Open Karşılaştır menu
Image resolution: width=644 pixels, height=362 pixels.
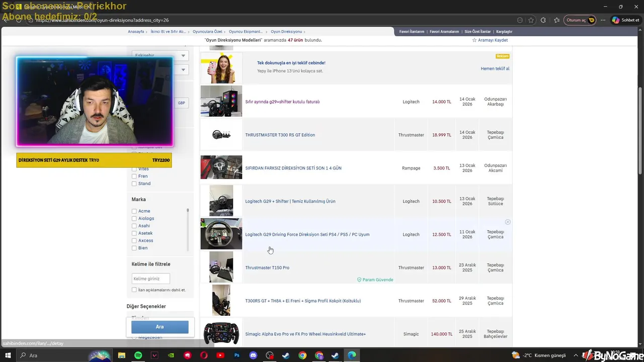tap(504, 32)
